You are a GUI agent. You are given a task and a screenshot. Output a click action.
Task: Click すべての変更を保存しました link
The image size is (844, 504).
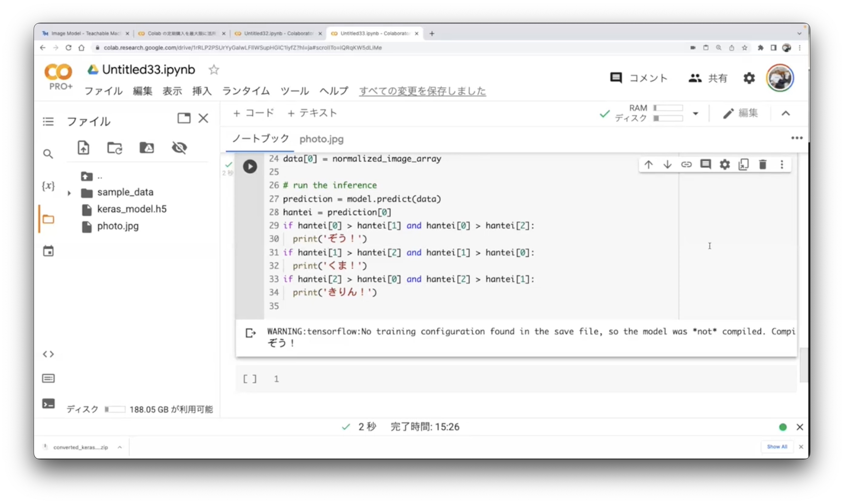pos(423,91)
